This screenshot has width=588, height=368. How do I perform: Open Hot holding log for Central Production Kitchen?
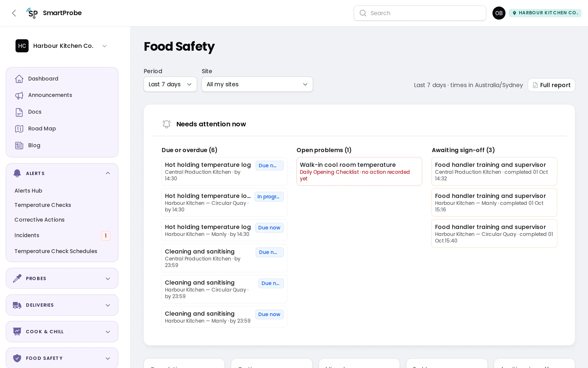(224, 171)
